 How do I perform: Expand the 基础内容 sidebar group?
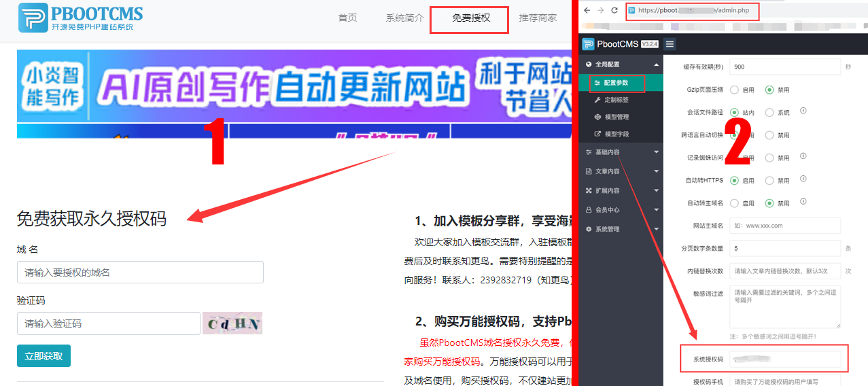tap(621, 152)
